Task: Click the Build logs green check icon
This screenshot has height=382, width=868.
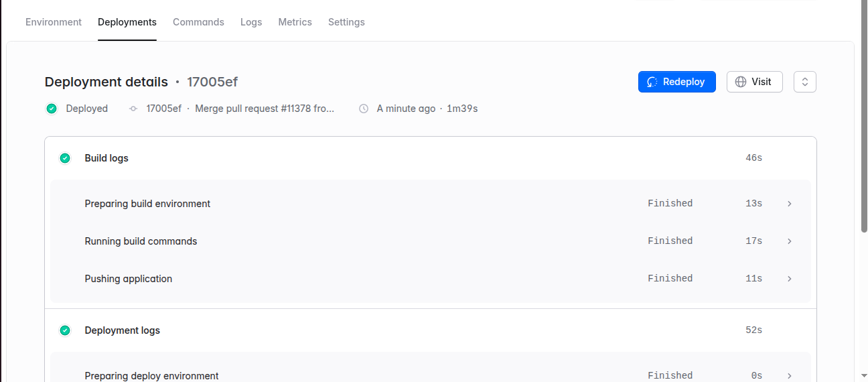Action: tap(65, 158)
